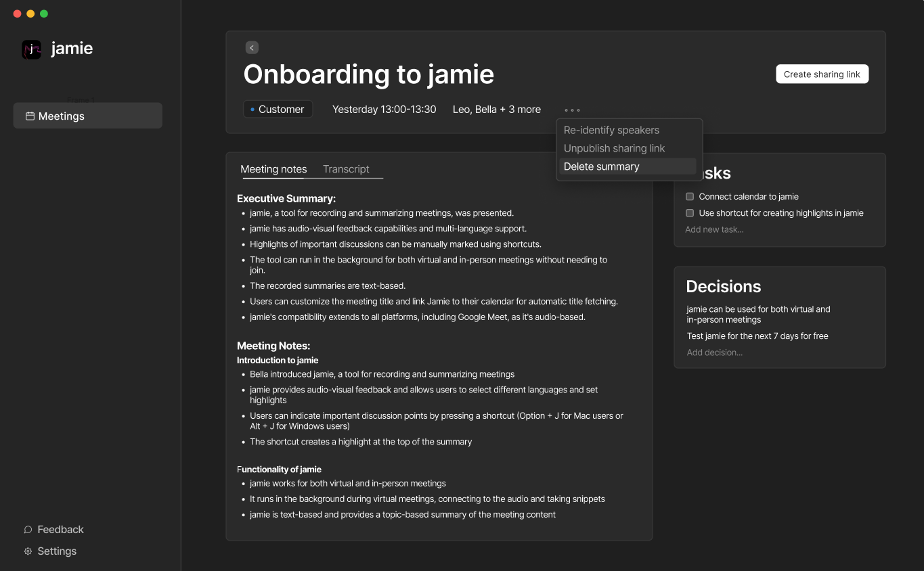Click the Feedback speech bubble icon
The height and width of the screenshot is (571, 924).
(x=28, y=530)
